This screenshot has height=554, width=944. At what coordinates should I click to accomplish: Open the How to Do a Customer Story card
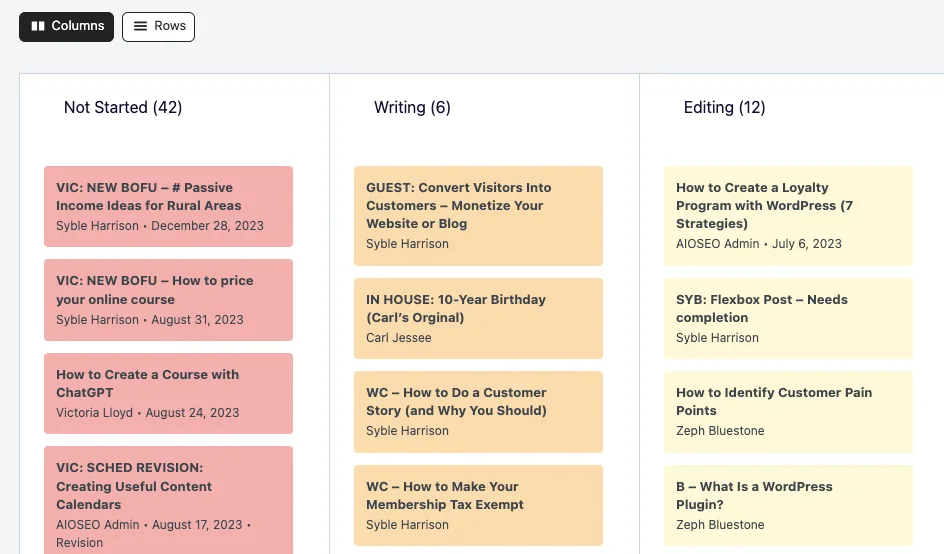[x=479, y=412]
